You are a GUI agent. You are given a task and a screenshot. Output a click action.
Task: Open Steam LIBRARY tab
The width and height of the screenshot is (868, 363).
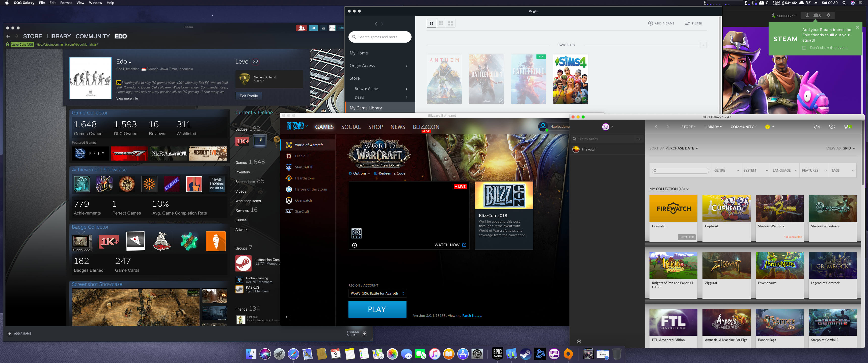[59, 36]
